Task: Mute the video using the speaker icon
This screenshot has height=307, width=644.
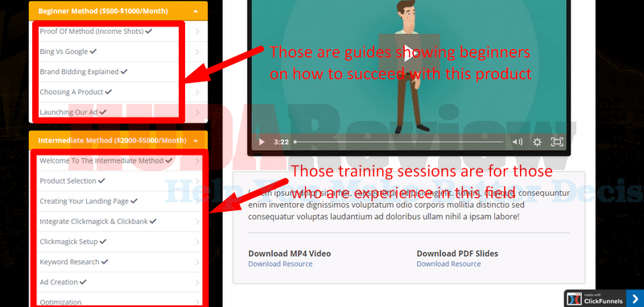Action: 517,142
